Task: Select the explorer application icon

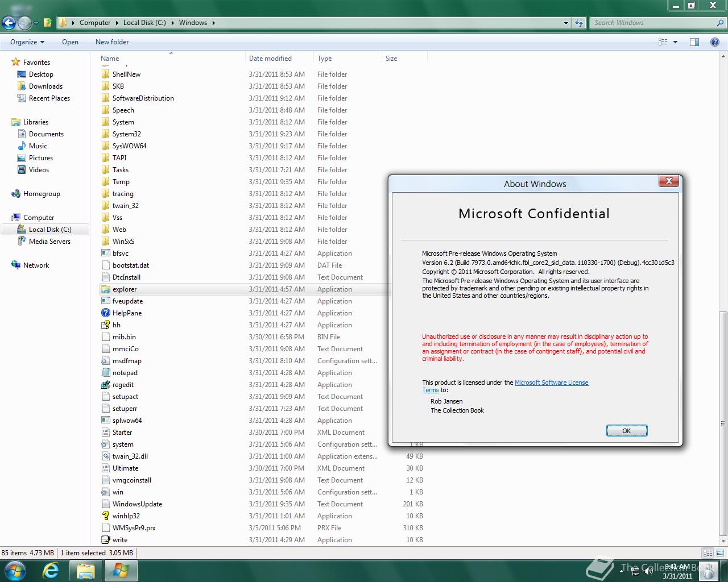Action: (105, 289)
